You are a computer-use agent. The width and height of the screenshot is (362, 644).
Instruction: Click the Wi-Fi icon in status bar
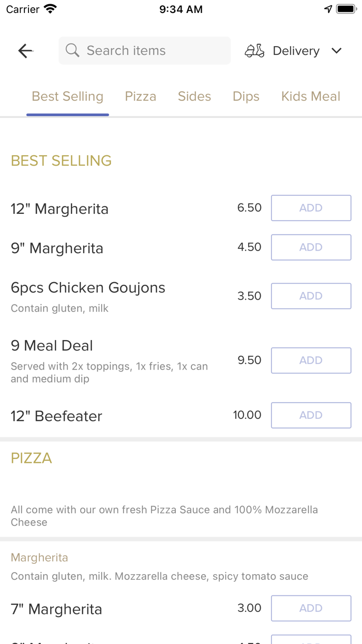(50, 8)
